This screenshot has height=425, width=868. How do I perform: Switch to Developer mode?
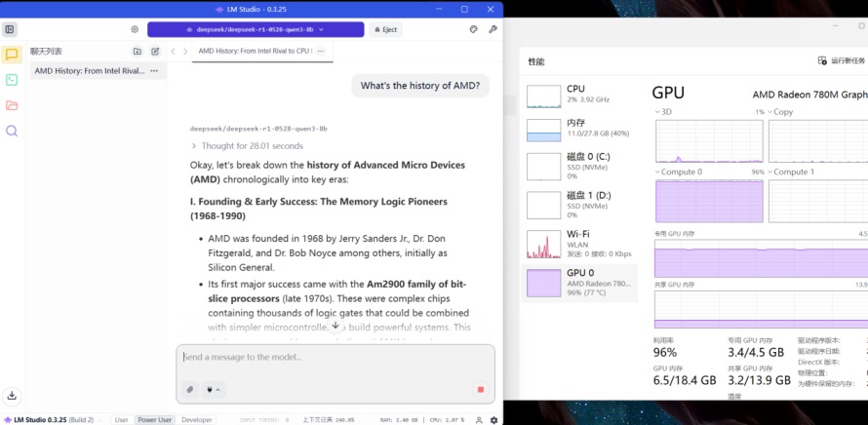pos(197,420)
